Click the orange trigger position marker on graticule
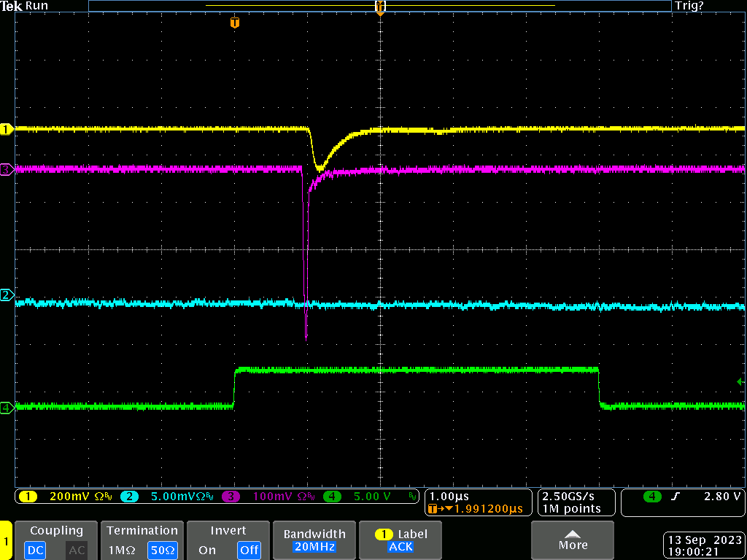The width and height of the screenshot is (747, 560). click(234, 23)
